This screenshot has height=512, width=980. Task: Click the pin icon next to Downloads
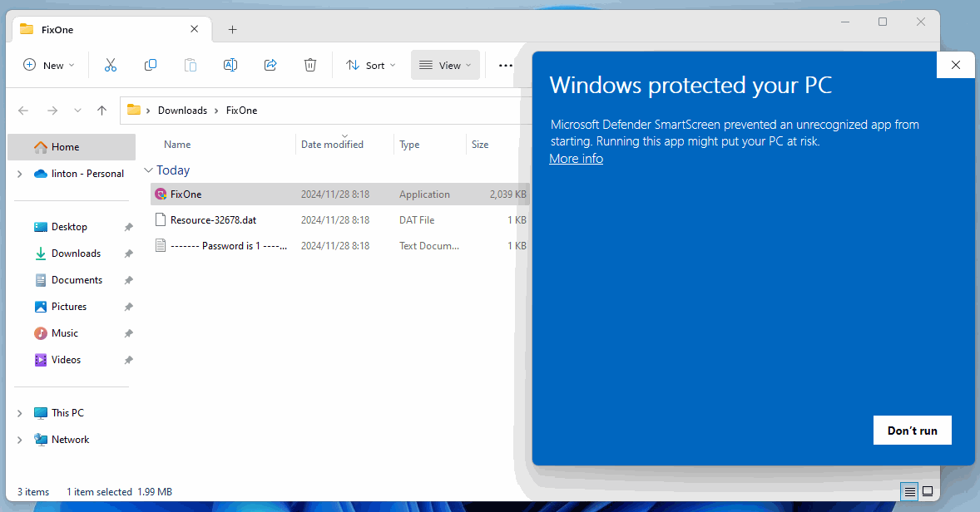129,254
